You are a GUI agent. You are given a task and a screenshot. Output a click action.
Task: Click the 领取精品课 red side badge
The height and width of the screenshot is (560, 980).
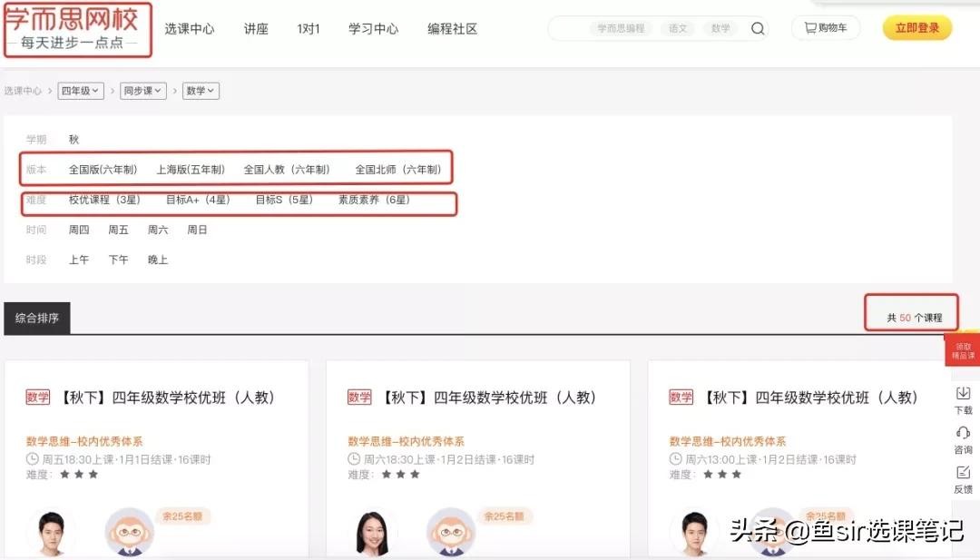(963, 350)
